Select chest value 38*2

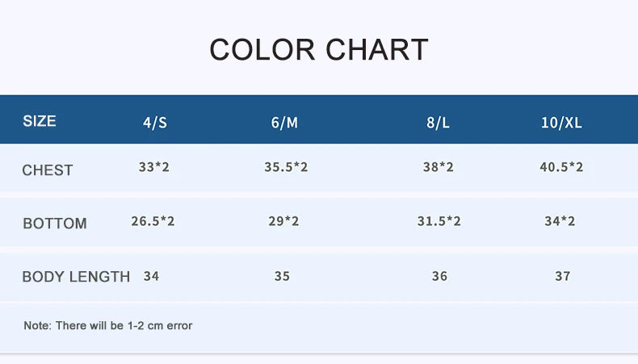coord(439,167)
